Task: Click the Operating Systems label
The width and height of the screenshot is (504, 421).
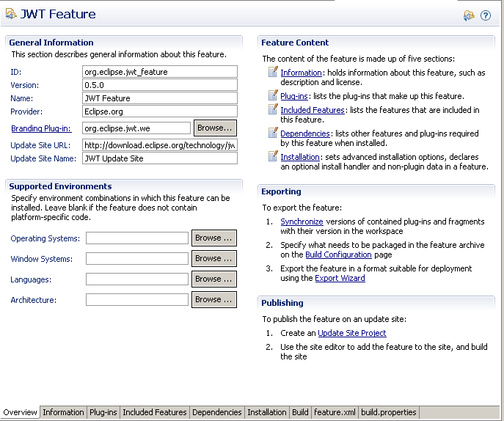Action: pos(45,238)
